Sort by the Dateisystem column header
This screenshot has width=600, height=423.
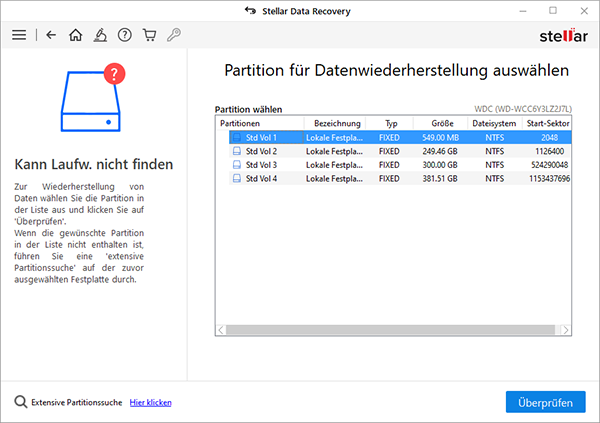pos(494,123)
